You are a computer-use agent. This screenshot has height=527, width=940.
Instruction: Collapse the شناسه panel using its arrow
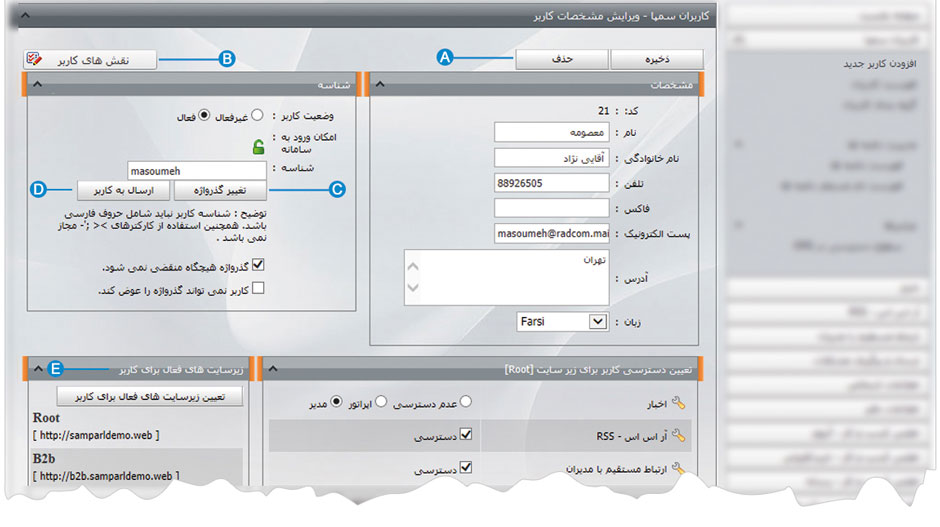(x=38, y=86)
